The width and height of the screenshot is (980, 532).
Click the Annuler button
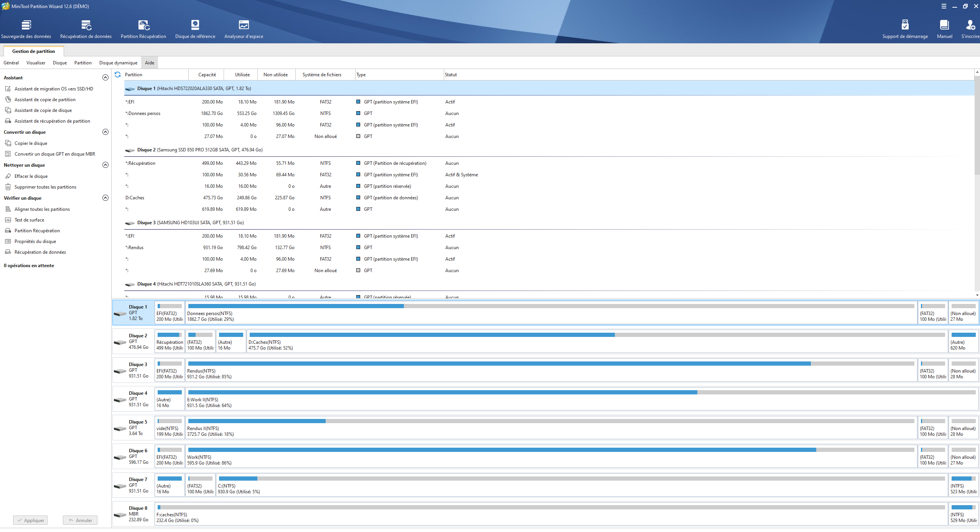pyautogui.click(x=80, y=520)
